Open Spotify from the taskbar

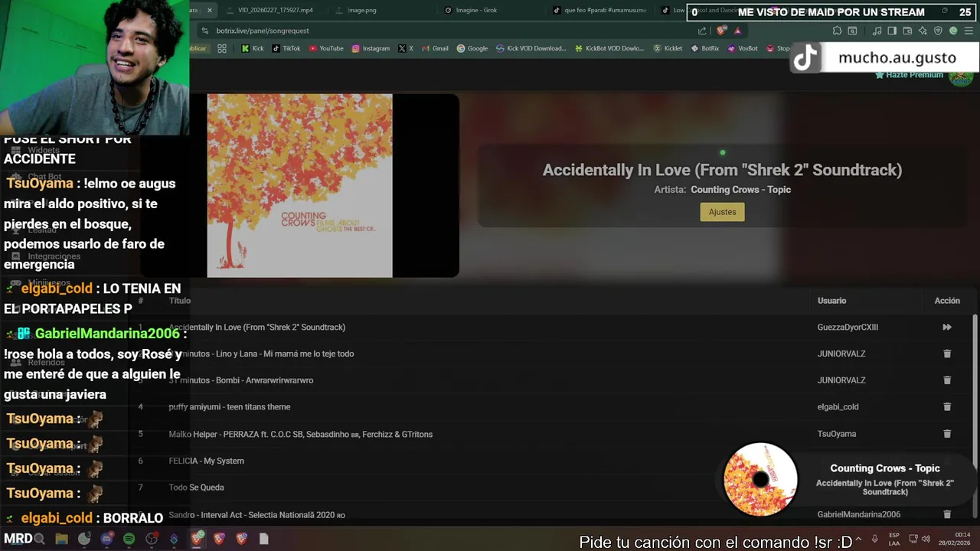pyautogui.click(x=129, y=539)
